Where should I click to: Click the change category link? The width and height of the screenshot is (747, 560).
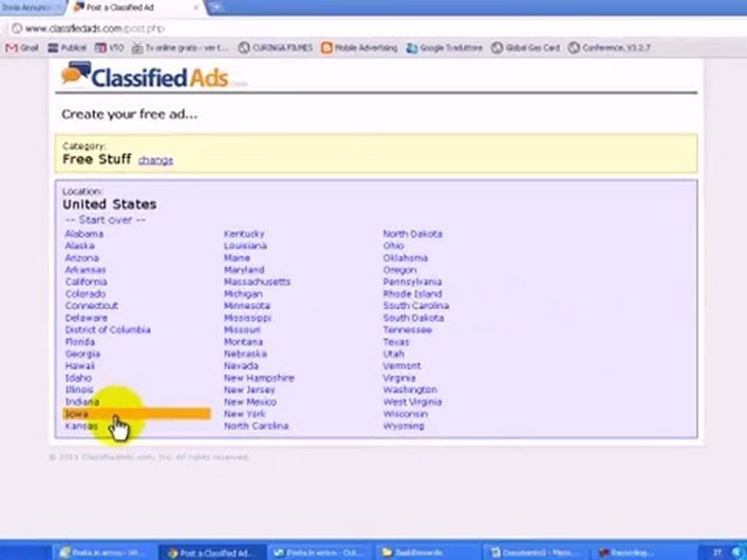pyautogui.click(x=156, y=160)
